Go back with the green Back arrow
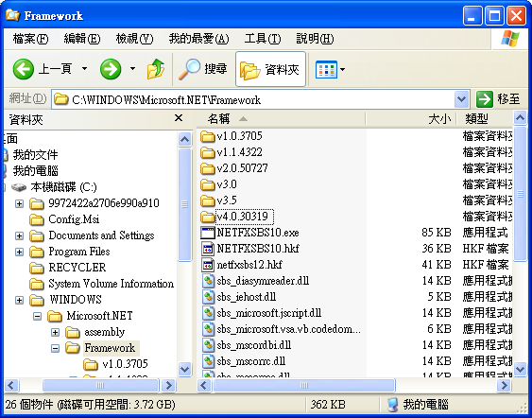This screenshot has height=418, width=532. [x=23, y=69]
